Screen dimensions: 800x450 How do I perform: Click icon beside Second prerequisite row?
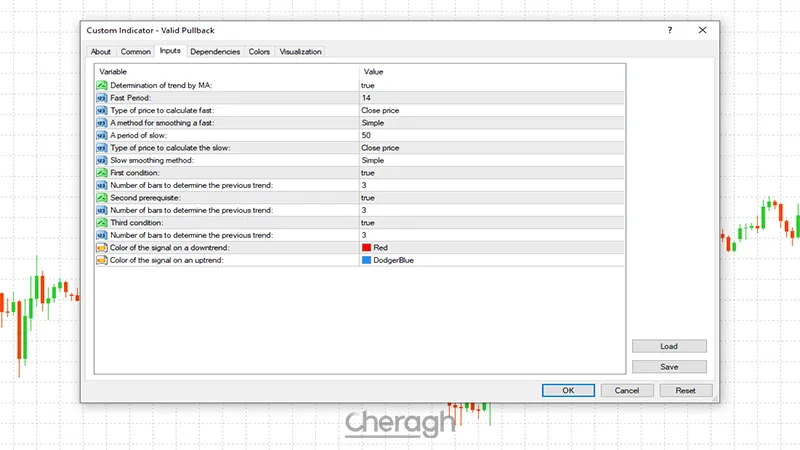click(x=102, y=197)
